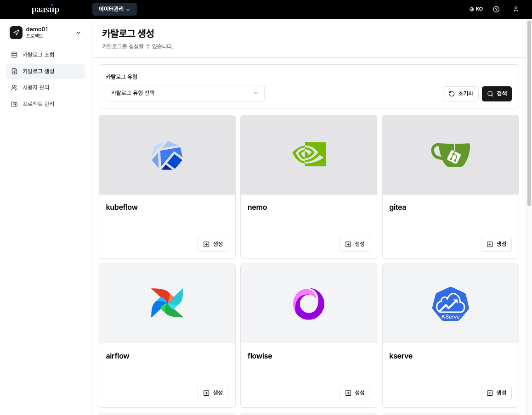The width and height of the screenshot is (532, 415).
Task: Click the users icon beside 사용자 관리
Action: (x=14, y=88)
